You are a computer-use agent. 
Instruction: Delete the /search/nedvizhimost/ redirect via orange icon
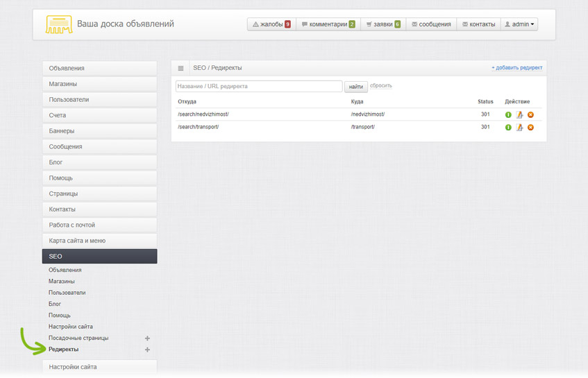530,114
